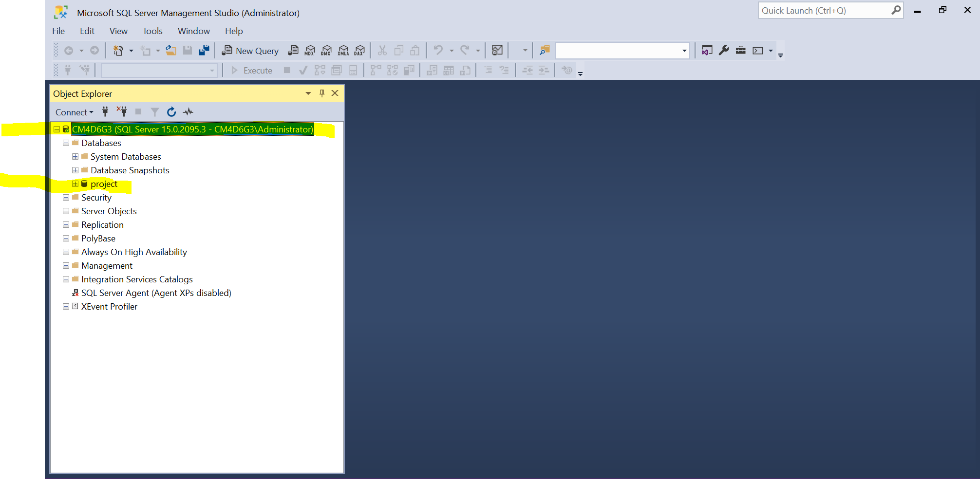The width and height of the screenshot is (980, 479).
Task: Open the View menu
Action: [x=118, y=31]
